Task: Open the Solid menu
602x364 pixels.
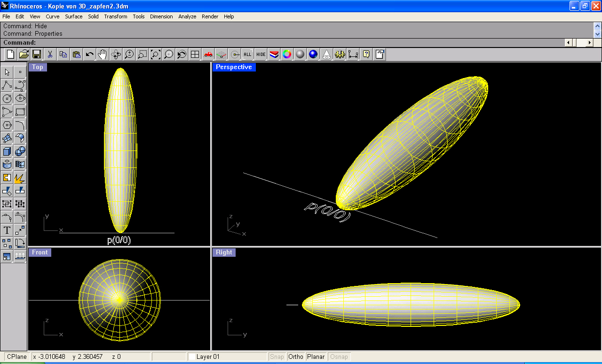Action: [94, 16]
